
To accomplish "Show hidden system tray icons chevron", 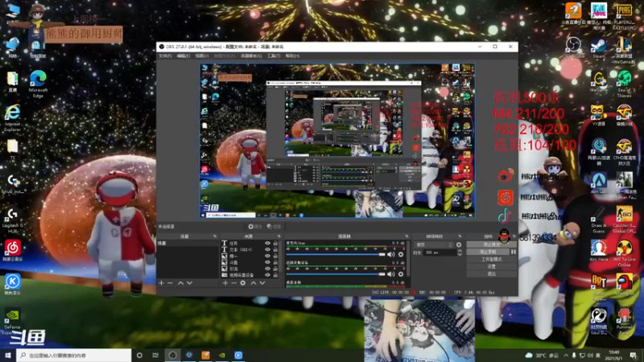I will click(x=566, y=355).
